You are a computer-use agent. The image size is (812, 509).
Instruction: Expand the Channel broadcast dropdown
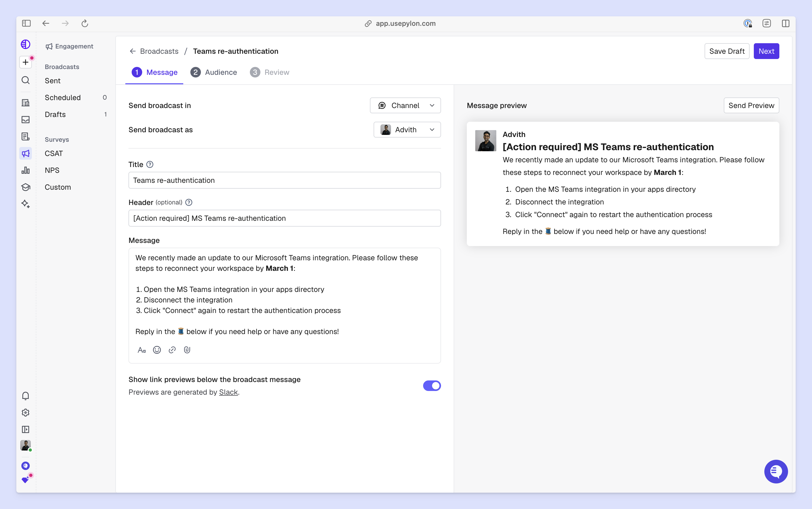pyautogui.click(x=405, y=106)
